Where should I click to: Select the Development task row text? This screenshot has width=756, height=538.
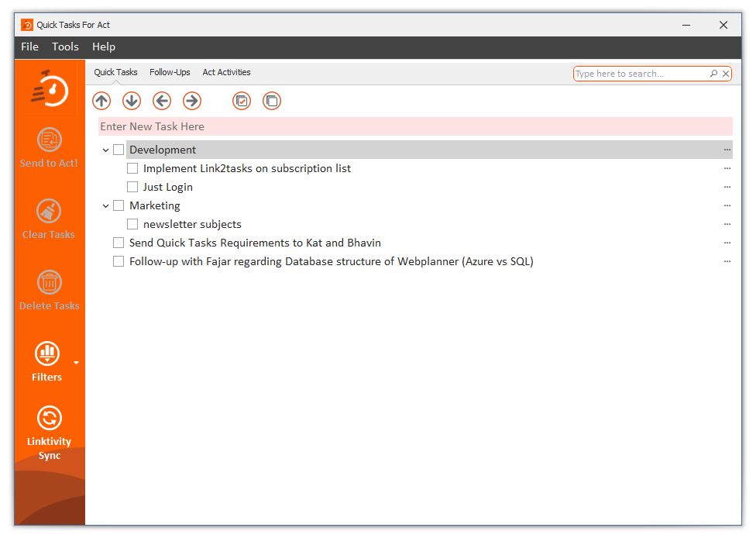(163, 150)
